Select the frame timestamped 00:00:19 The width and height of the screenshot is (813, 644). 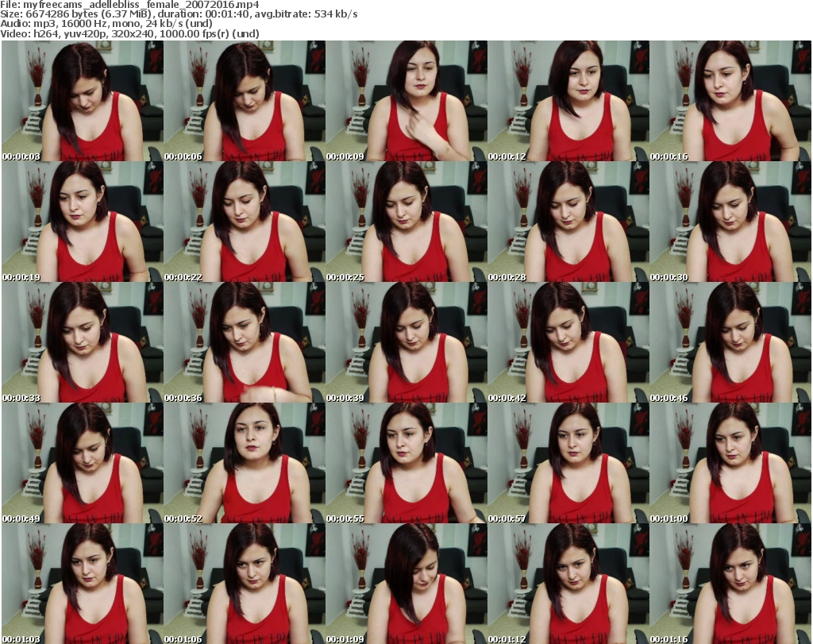(x=83, y=222)
